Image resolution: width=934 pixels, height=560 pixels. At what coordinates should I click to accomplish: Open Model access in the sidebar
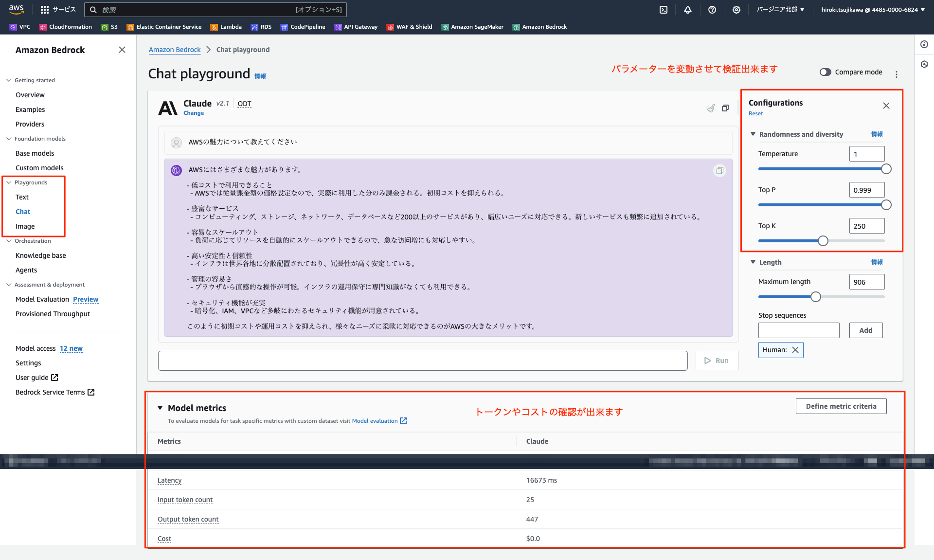coord(36,348)
